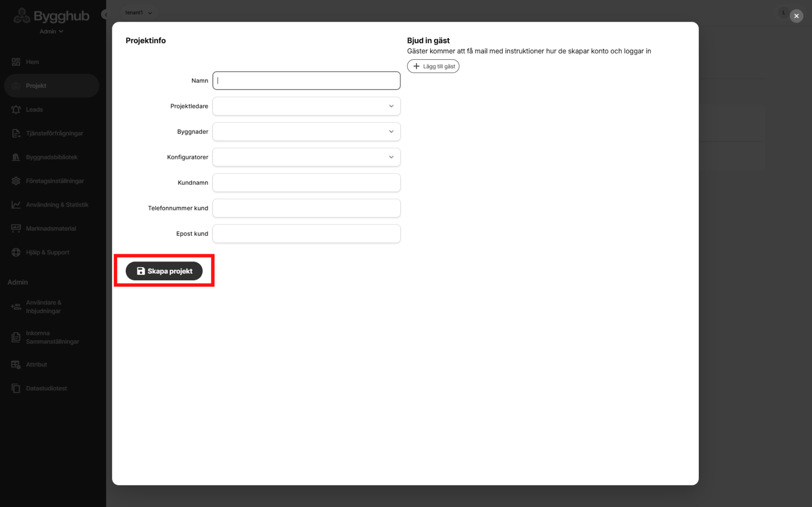Viewport: 812px width, 507px height.
Task: Click the Attribut icon in Admin section
Action: click(x=16, y=364)
